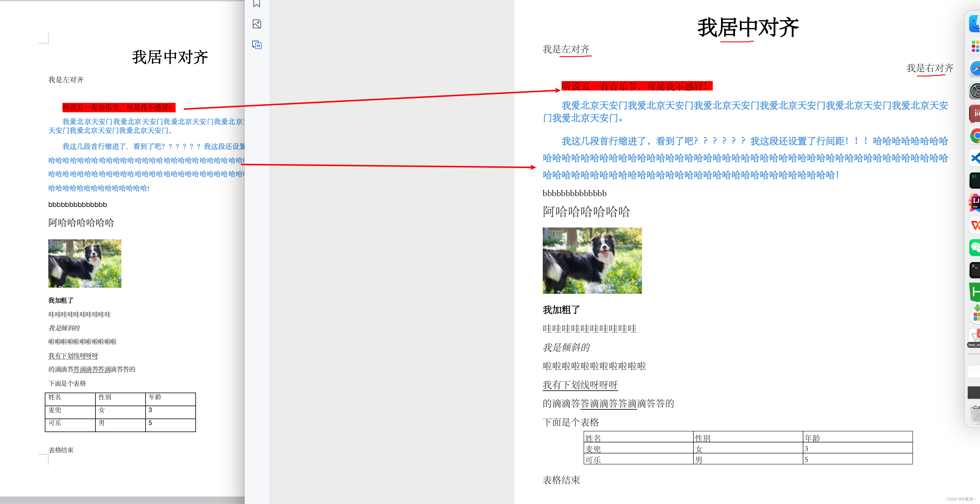980x504 pixels.
Task: Click 表格结束 in the left document
Action: [61, 450]
